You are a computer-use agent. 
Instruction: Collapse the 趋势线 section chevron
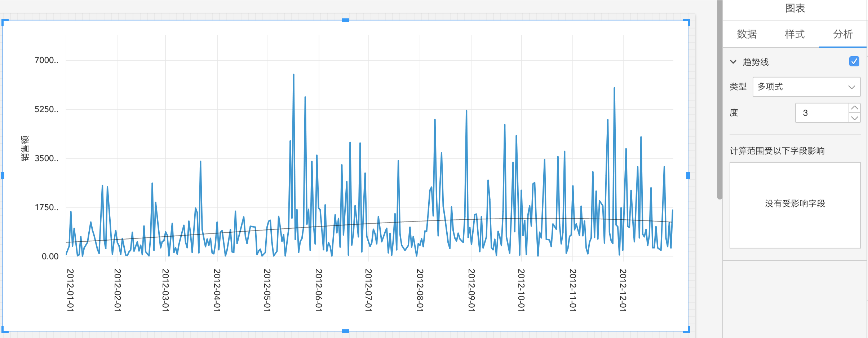click(x=733, y=62)
